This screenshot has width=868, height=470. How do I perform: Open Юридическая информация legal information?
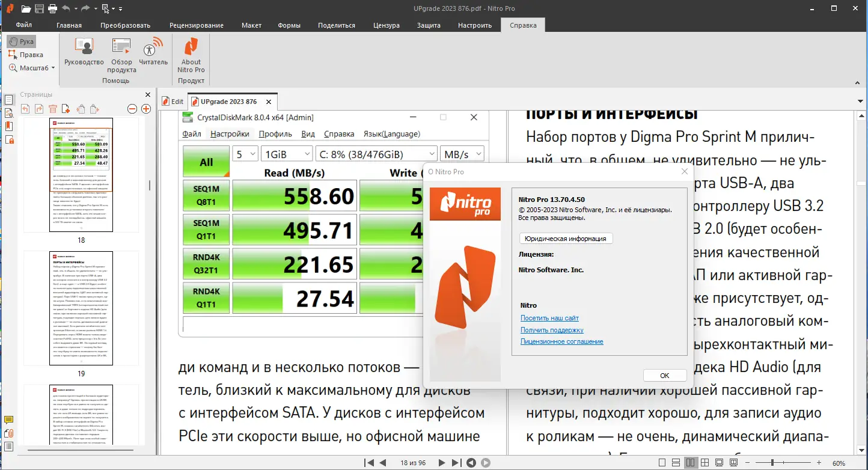click(x=566, y=239)
